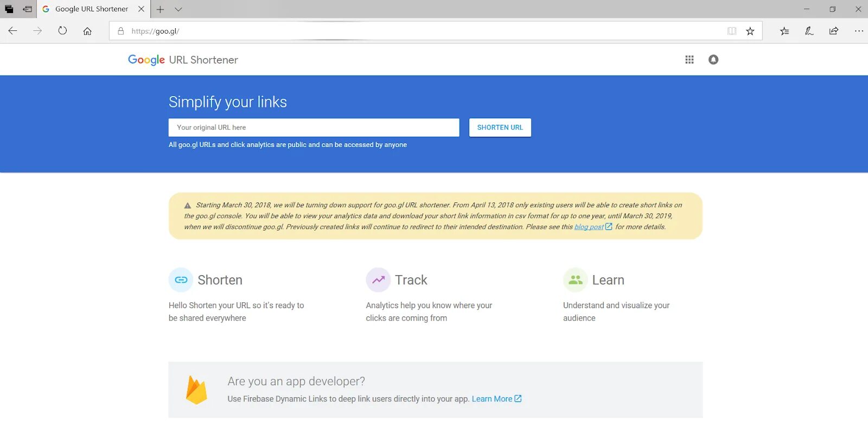Screen dimensions: 868x433
Task: Show tabs you've set aside
Action: coord(9,9)
